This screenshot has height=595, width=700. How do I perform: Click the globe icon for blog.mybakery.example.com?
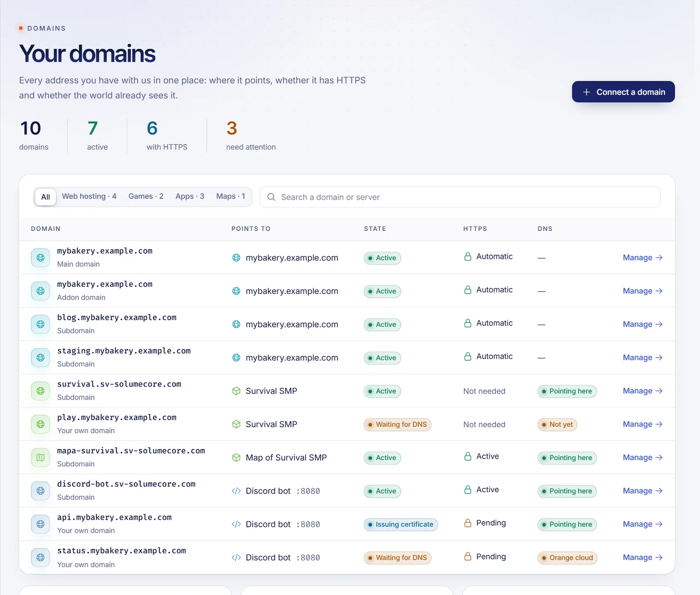40,324
